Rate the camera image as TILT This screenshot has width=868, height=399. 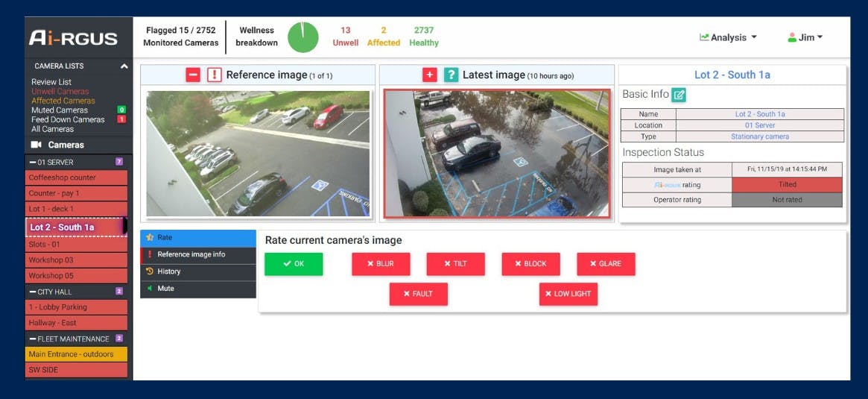pos(455,264)
